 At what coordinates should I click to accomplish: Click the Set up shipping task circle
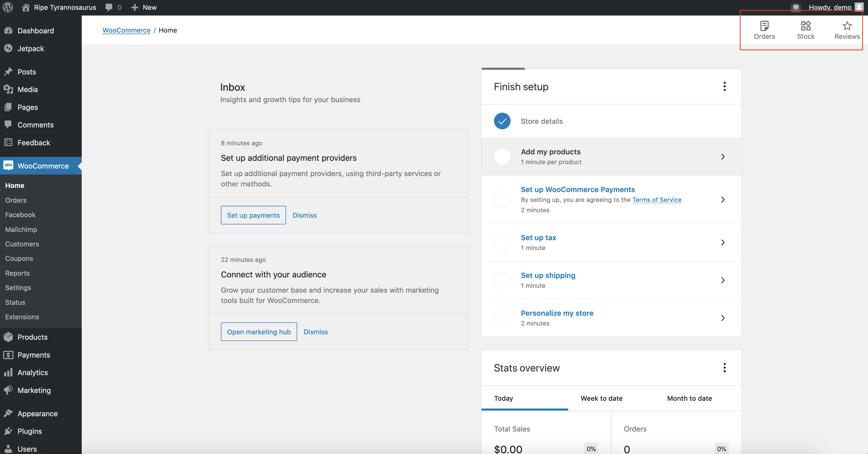coord(502,280)
